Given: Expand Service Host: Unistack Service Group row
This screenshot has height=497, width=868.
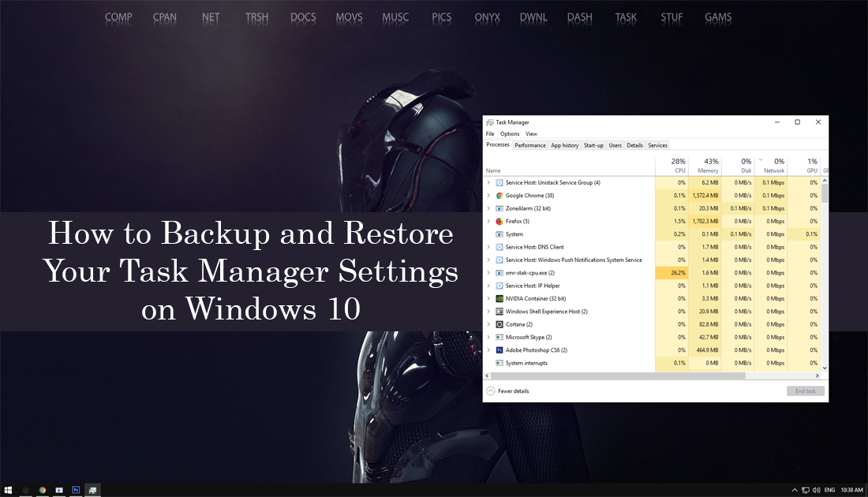Looking at the screenshot, I should (x=488, y=183).
